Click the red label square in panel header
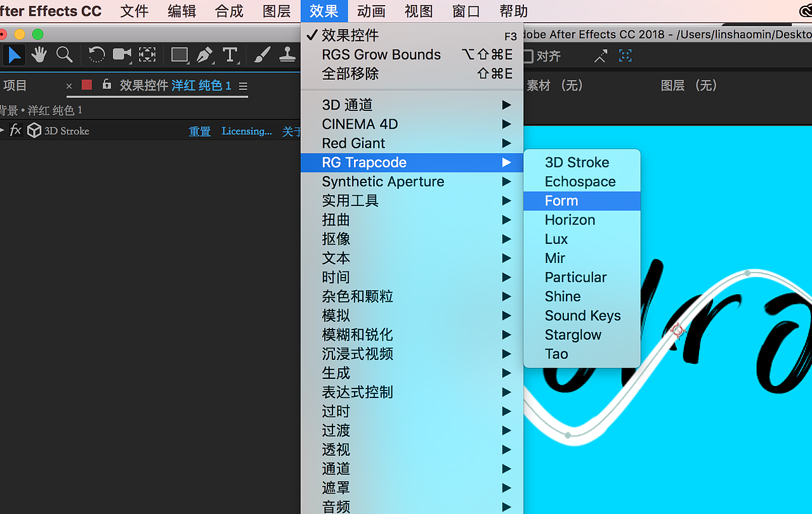This screenshot has height=514, width=812. (x=87, y=85)
